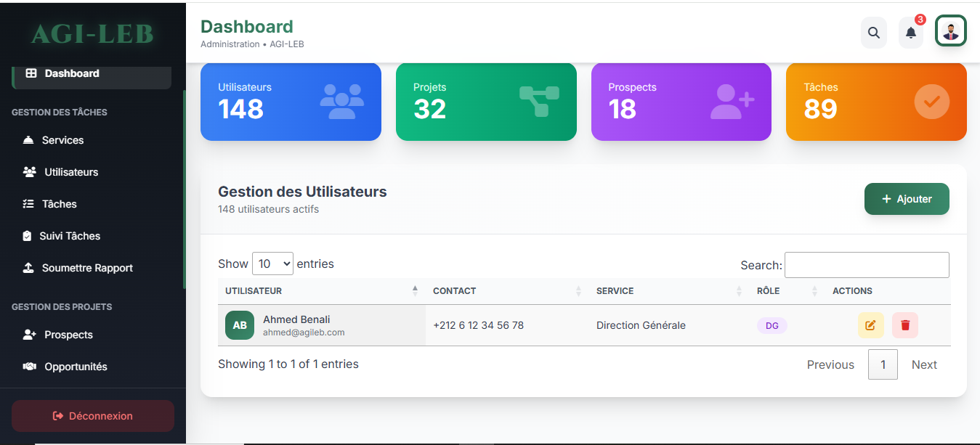Click the Déconnexion button

tap(92, 416)
